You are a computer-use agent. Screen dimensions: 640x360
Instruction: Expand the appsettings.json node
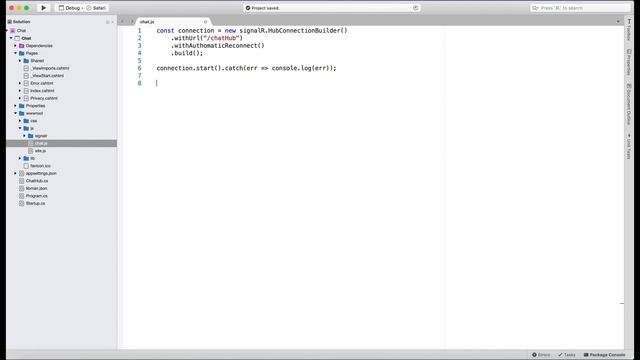coord(16,173)
